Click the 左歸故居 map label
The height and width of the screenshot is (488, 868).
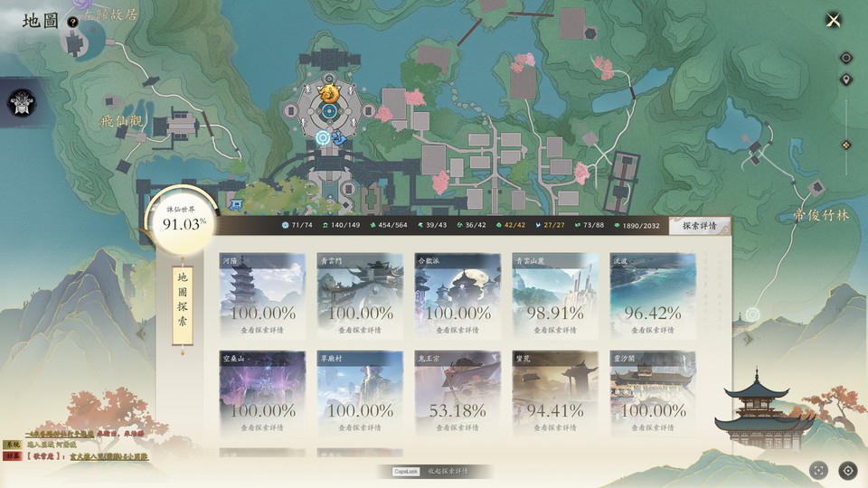pos(109,14)
